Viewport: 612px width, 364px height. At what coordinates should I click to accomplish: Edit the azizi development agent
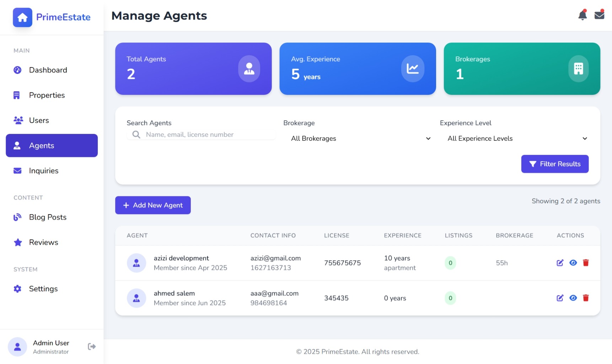(x=560, y=263)
